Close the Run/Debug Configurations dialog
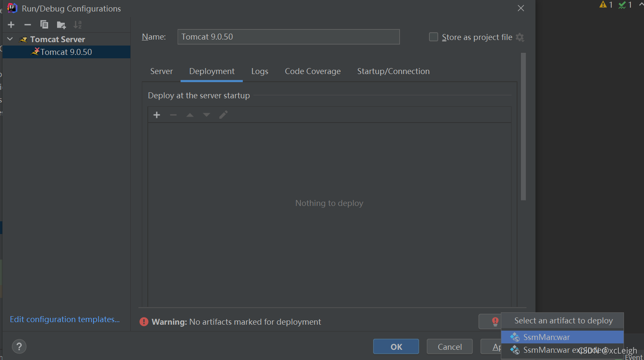This screenshot has height=360, width=644. point(521,8)
